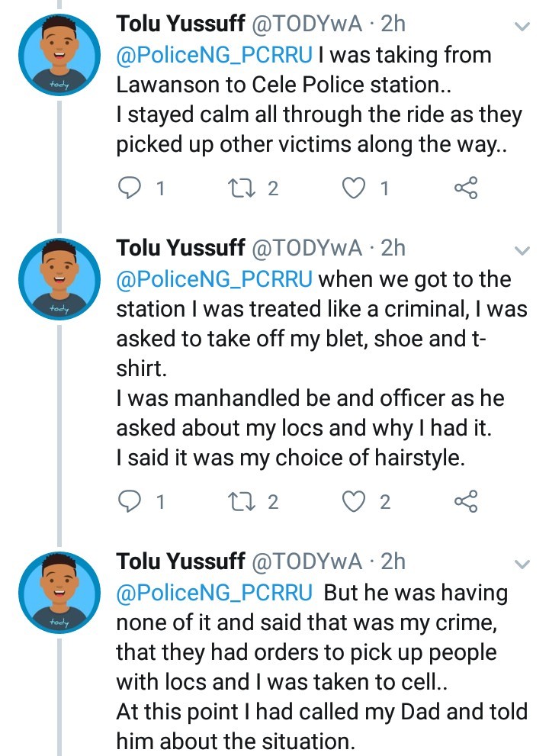Image resolution: width=549 pixels, height=756 pixels.
Task: Tap @PoliceNG_PCRRU mention in second tweet
Action: (x=213, y=279)
